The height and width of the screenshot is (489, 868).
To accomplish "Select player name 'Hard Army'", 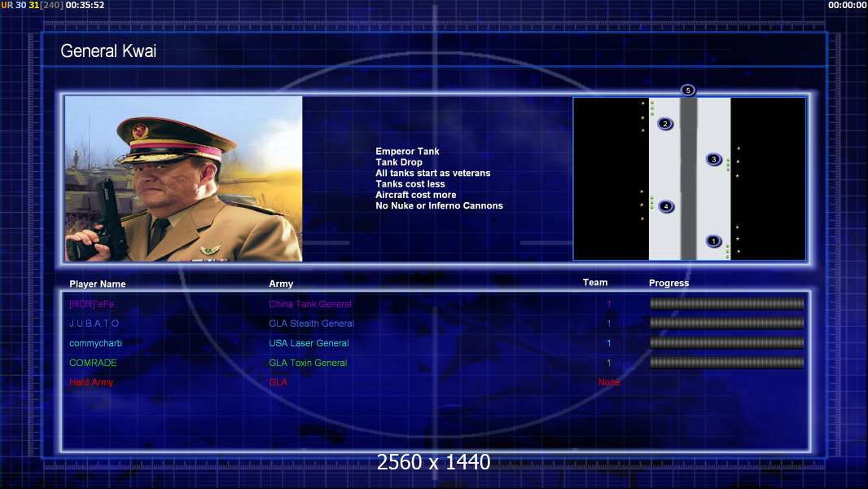I will click(x=90, y=382).
